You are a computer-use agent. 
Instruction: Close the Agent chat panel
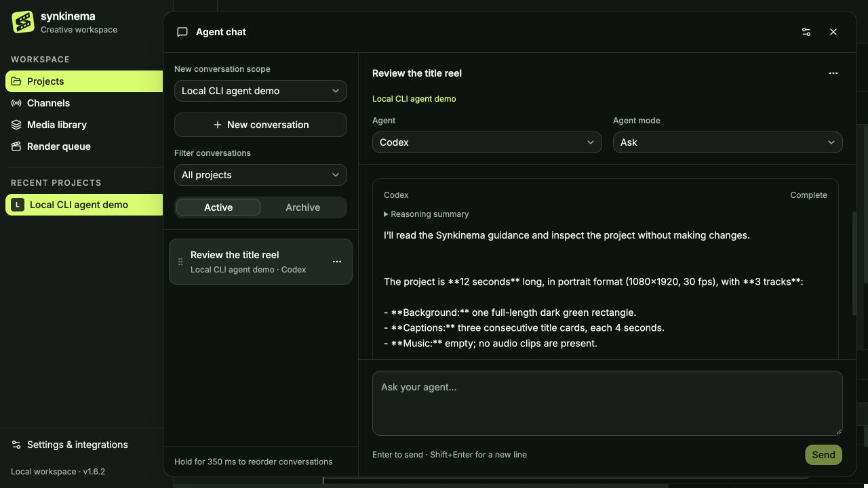pyautogui.click(x=833, y=32)
